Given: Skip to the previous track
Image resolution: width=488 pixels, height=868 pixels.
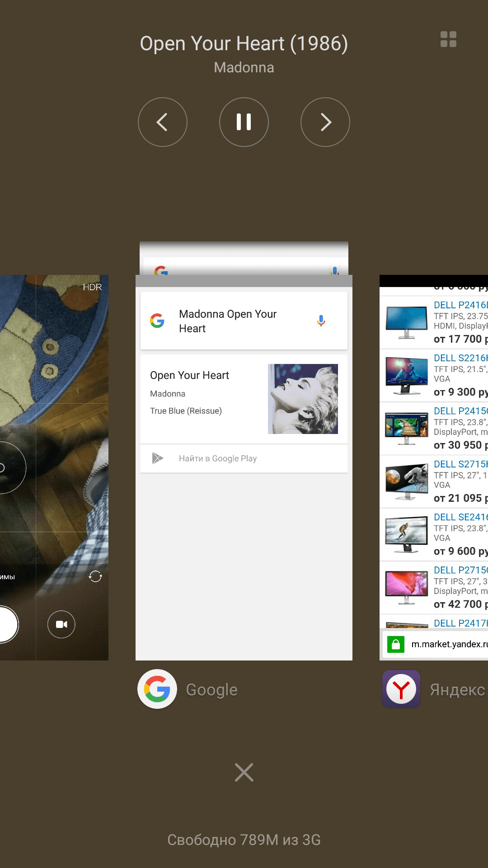Looking at the screenshot, I should click(163, 122).
